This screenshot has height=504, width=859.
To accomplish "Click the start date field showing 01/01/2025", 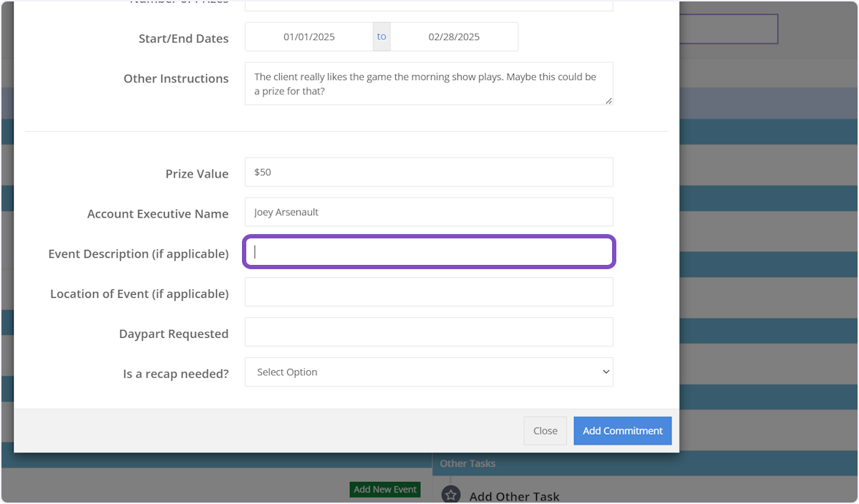I will click(309, 37).
